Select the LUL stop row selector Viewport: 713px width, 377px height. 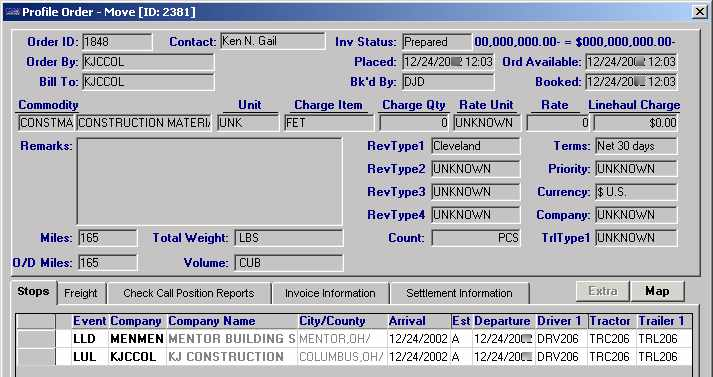36,357
